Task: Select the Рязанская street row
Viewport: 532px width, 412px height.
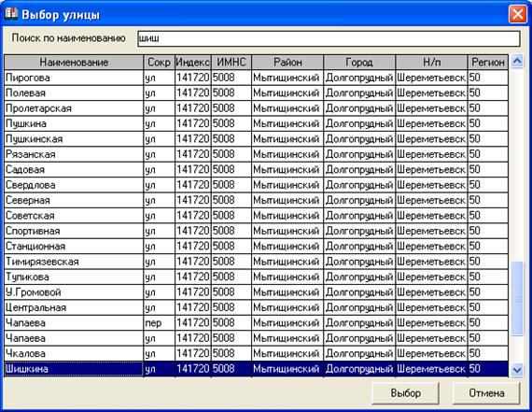Action: tap(256, 154)
